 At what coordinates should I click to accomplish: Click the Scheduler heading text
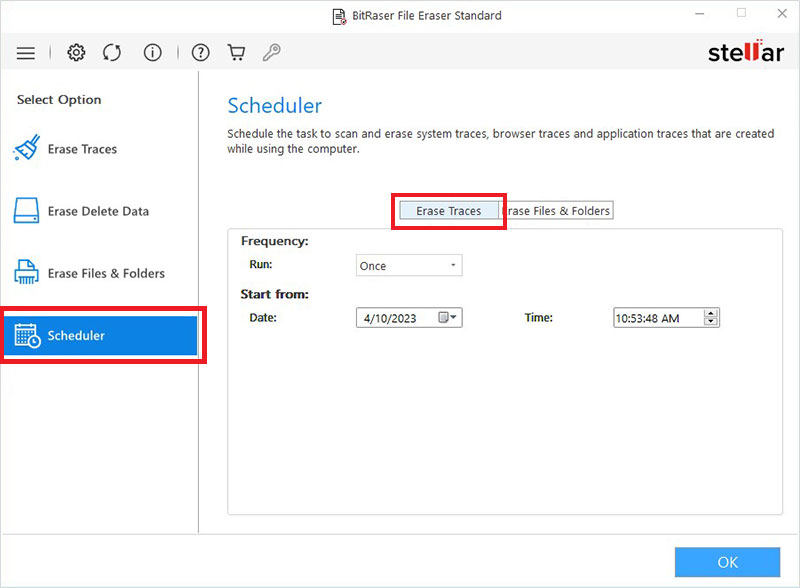click(x=274, y=106)
